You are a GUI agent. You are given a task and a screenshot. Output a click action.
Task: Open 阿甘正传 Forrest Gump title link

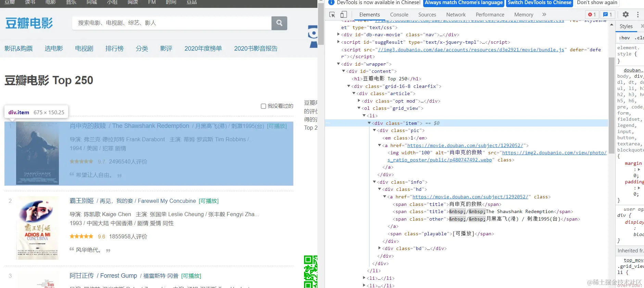pos(103,276)
